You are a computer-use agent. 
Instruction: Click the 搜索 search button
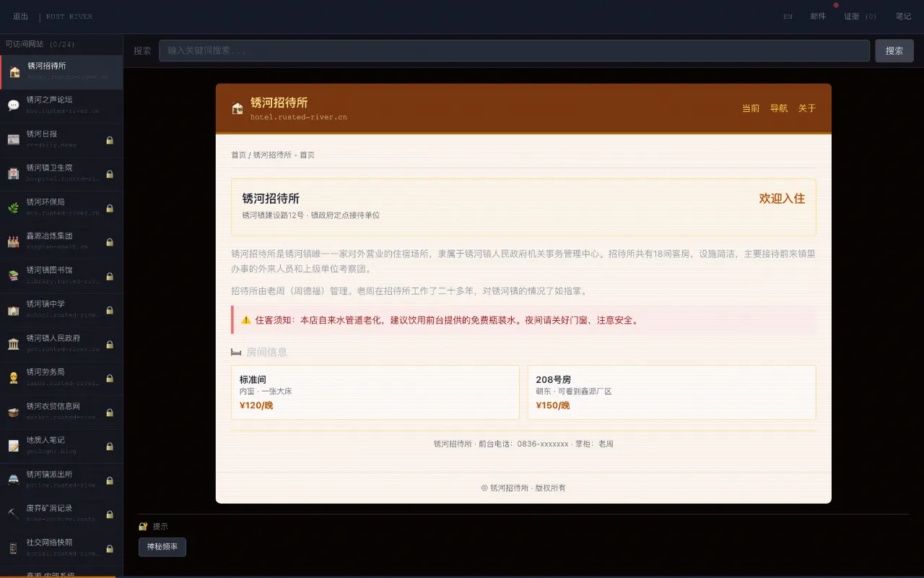coord(894,51)
